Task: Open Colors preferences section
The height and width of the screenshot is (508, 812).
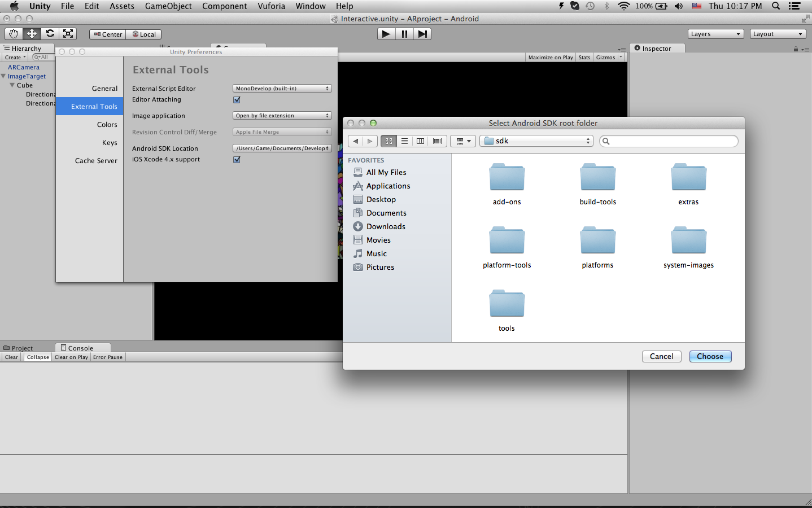Action: [x=107, y=125]
